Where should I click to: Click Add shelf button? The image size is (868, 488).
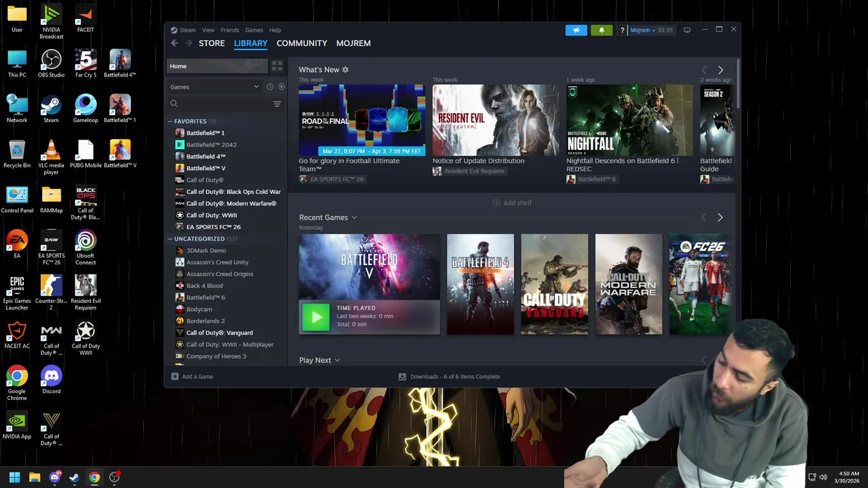512,203
